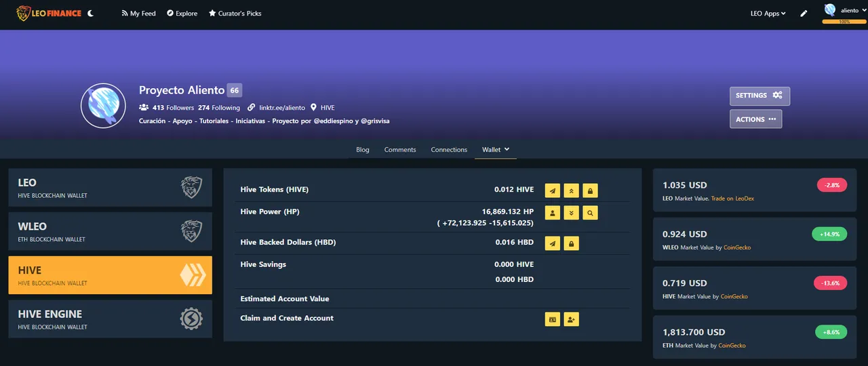Click the Claim and Create Account label
The image size is (868, 366).
(x=287, y=318)
